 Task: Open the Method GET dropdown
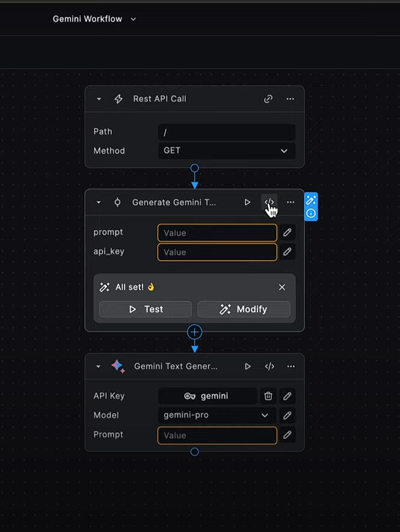point(226,150)
